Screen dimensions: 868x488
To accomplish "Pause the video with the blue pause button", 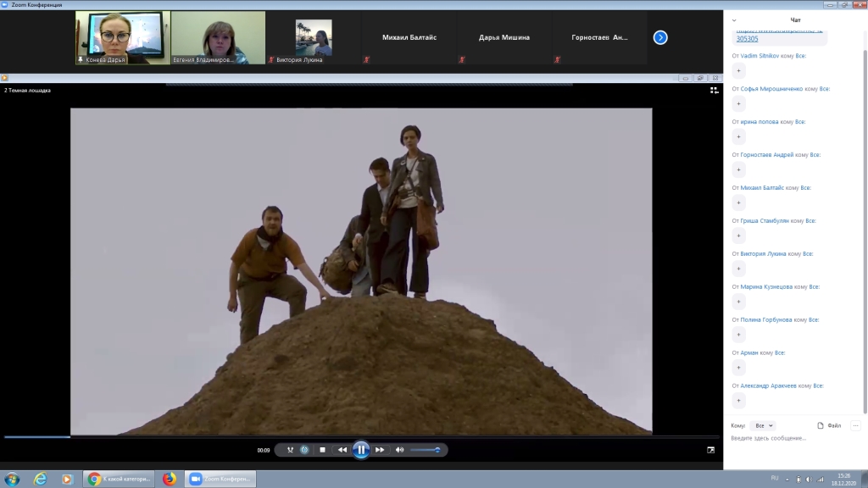I will 361,450.
